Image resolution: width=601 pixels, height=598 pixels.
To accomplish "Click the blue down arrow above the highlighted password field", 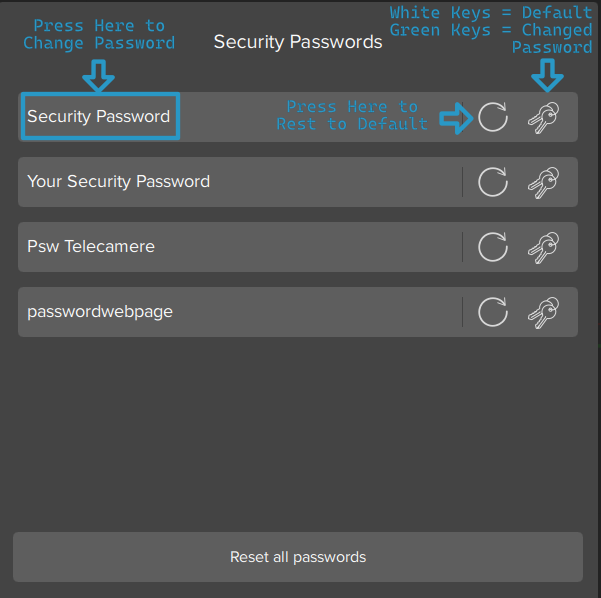I will pyautogui.click(x=100, y=74).
